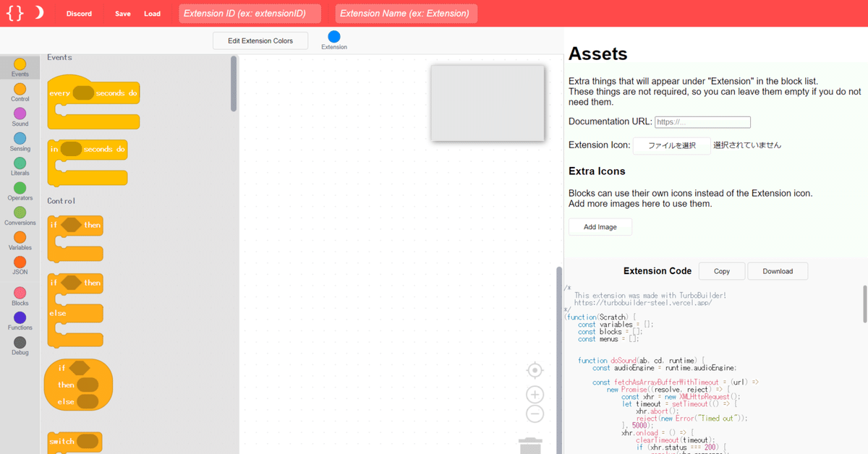
Task: Click Edit Extension Colors button
Action: (x=260, y=40)
